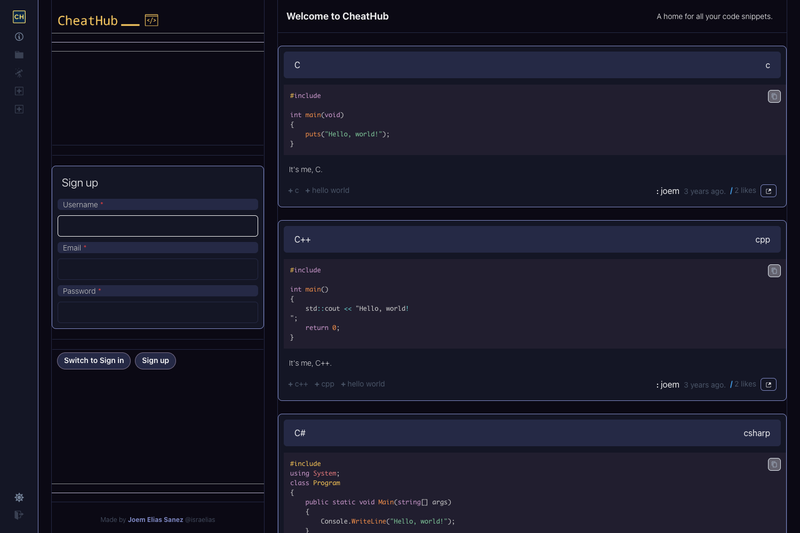
Task: Click plus-square icon farthest below the telescope
Action: coord(19,109)
